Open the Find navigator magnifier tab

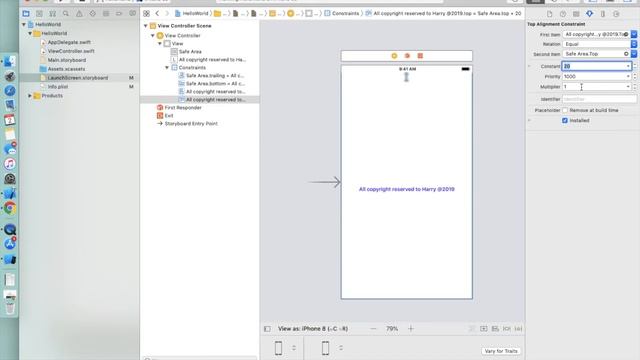(x=66, y=13)
